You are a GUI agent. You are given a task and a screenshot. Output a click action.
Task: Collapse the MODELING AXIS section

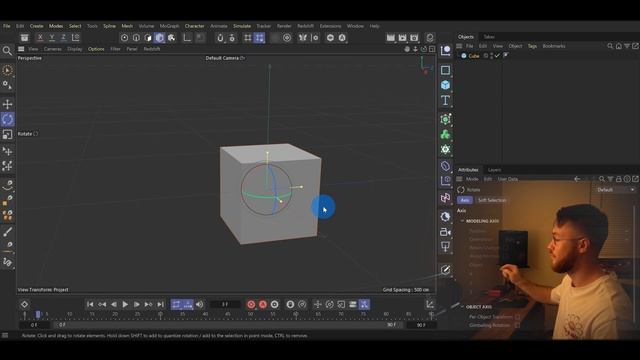(462, 221)
